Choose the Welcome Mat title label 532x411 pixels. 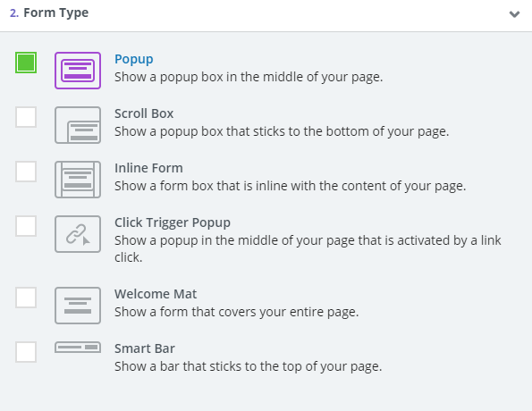coord(156,294)
